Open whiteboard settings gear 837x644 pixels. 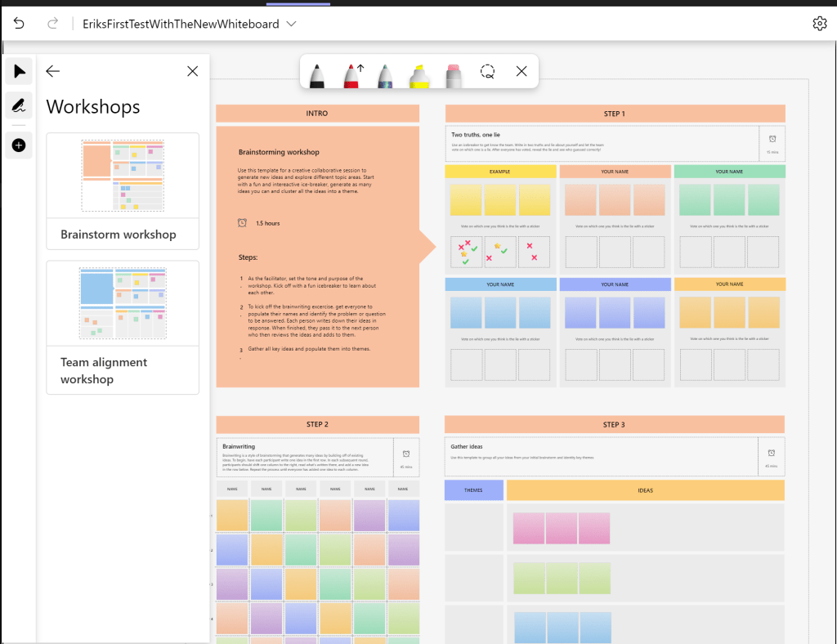point(820,24)
